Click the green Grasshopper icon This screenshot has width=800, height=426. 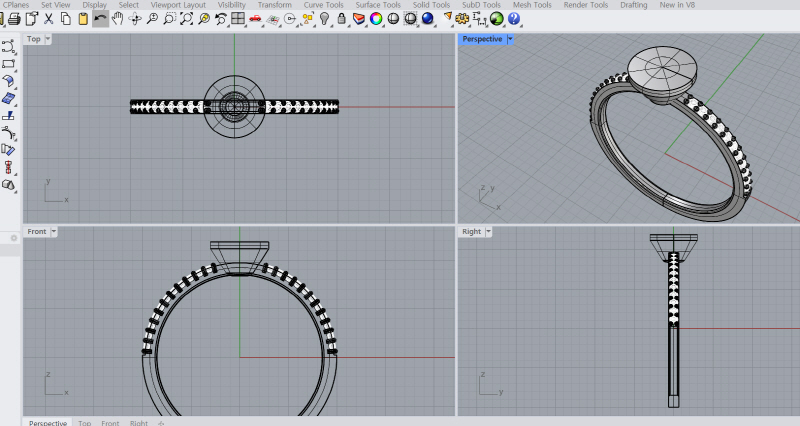(496, 19)
